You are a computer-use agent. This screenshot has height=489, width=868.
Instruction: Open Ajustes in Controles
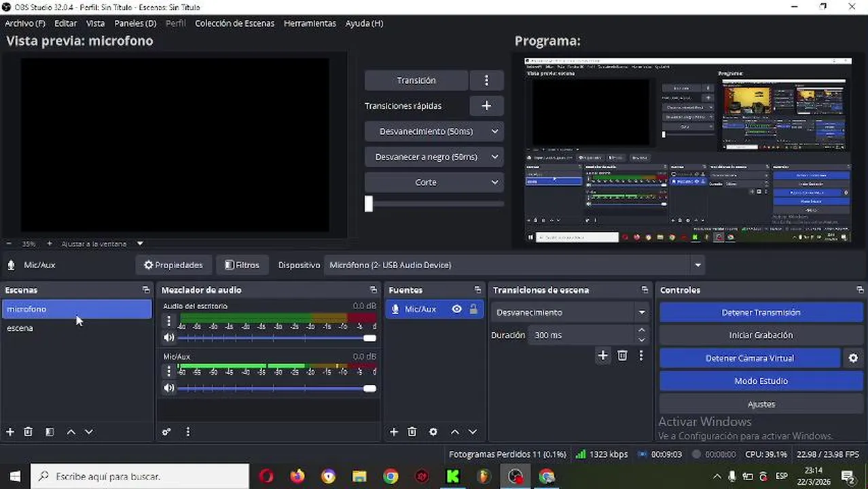pyautogui.click(x=761, y=404)
